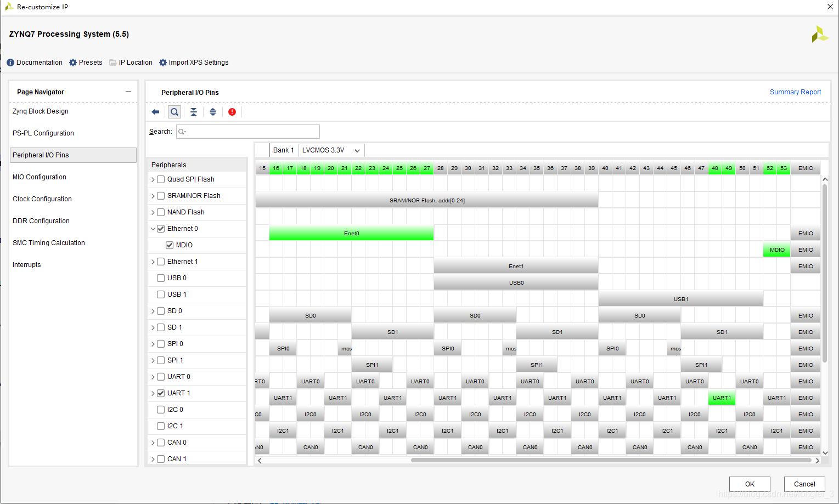
Task: Collapse the Page Navigator panel
Action: click(x=128, y=92)
